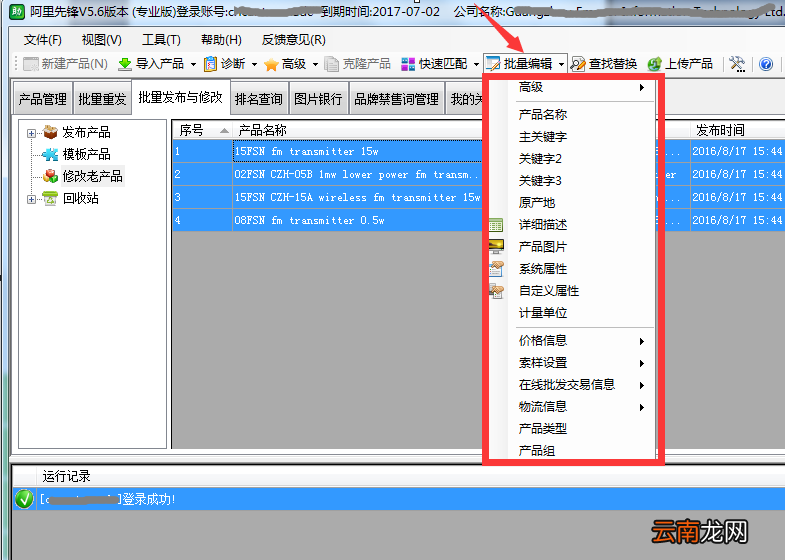Click the 查找替换 search replace icon

pos(578,64)
